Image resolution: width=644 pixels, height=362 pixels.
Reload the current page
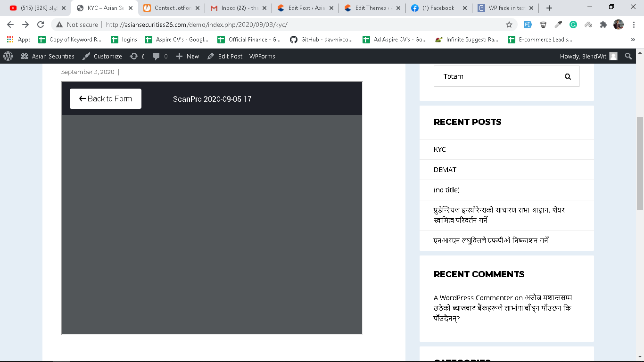click(41, 25)
